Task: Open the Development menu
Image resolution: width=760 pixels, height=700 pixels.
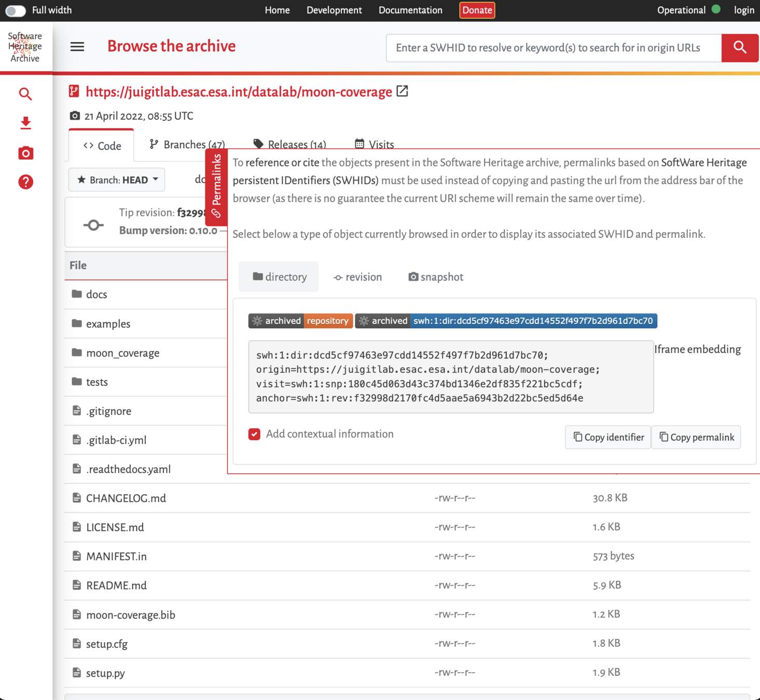Action: click(x=334, y=10)
